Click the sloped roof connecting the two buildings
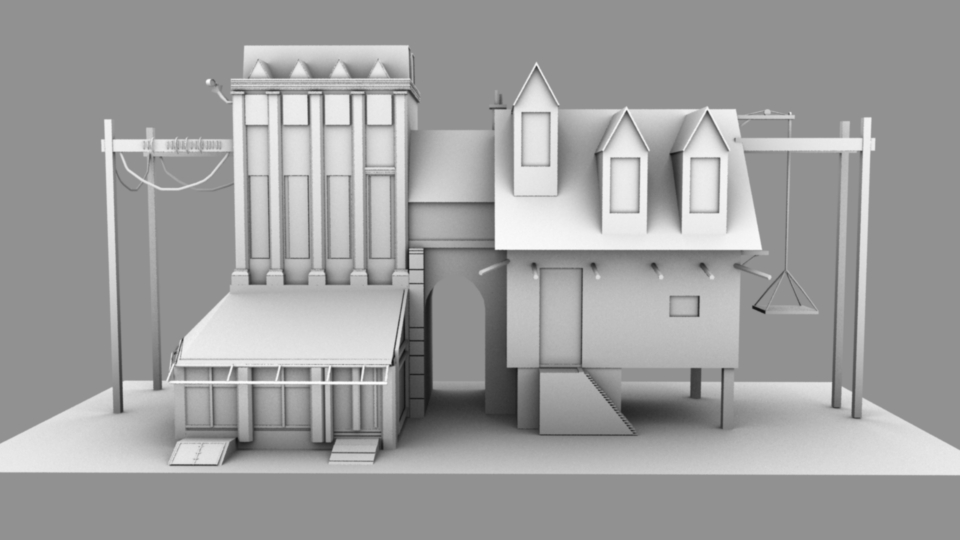The width and height of the screenshot is (960, 540). click(x=451, y=165)
